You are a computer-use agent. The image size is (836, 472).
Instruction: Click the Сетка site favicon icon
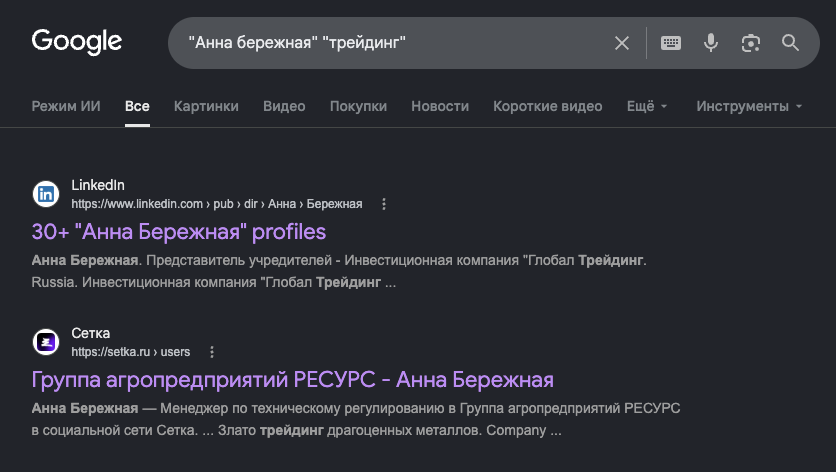click(x=46, y=342)
